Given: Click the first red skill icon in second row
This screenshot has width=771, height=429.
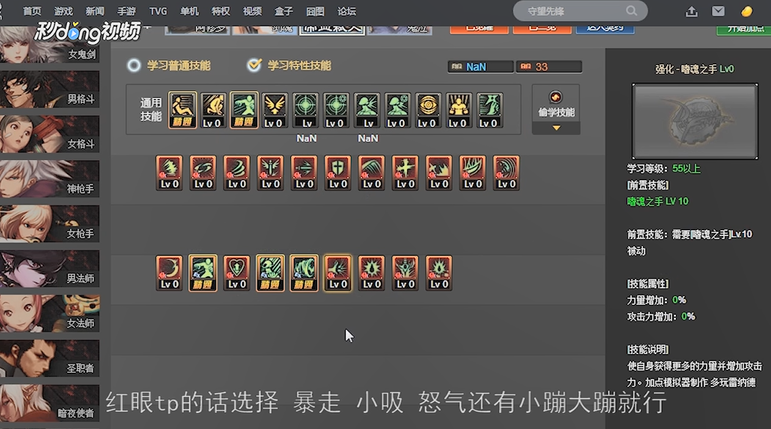Looking at the screenshot, I should pyautogui.click(x=169, y=173).
